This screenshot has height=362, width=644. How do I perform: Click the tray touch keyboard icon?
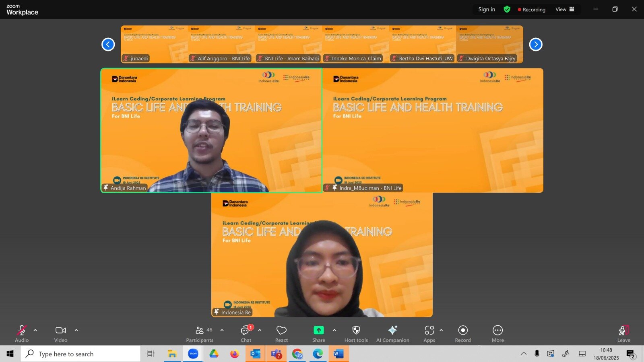tap(582, 354)
